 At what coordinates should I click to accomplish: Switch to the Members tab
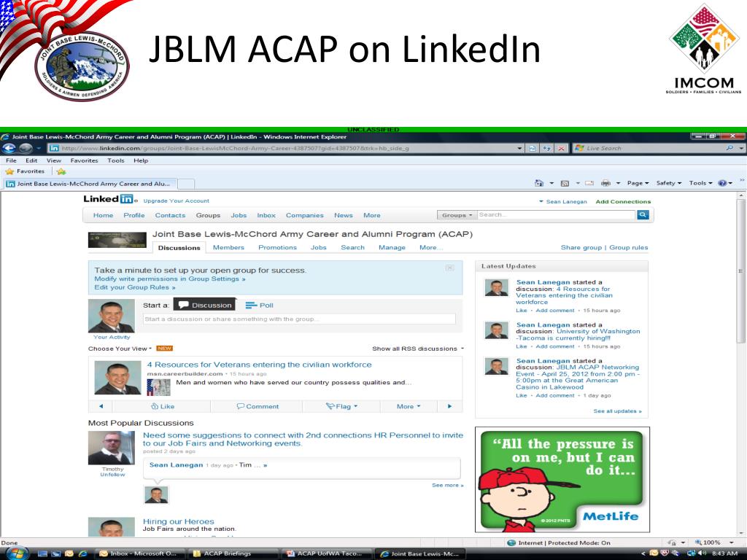(228, 247)
